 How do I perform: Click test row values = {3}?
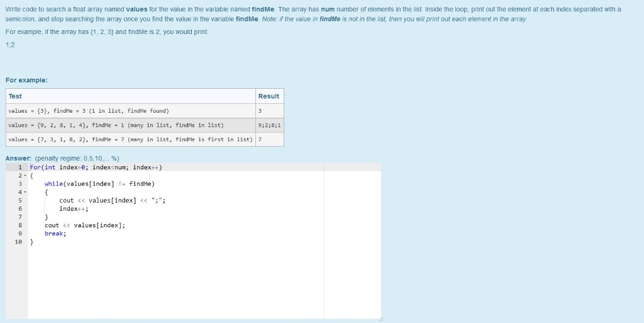pos(131,111)
